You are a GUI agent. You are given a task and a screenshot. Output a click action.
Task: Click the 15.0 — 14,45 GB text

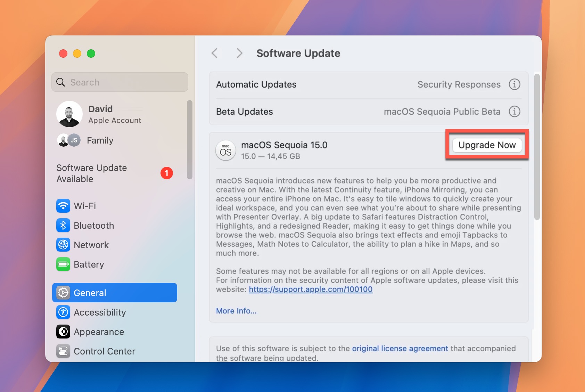[271, 156]
